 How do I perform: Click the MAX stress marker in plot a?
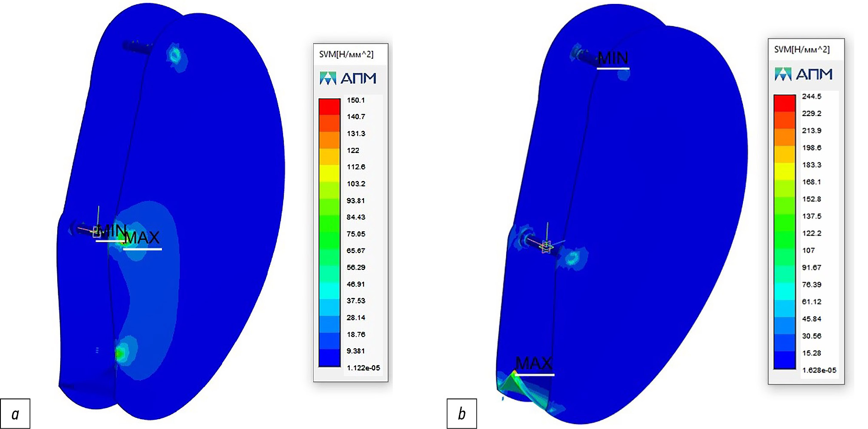point(142,239)
